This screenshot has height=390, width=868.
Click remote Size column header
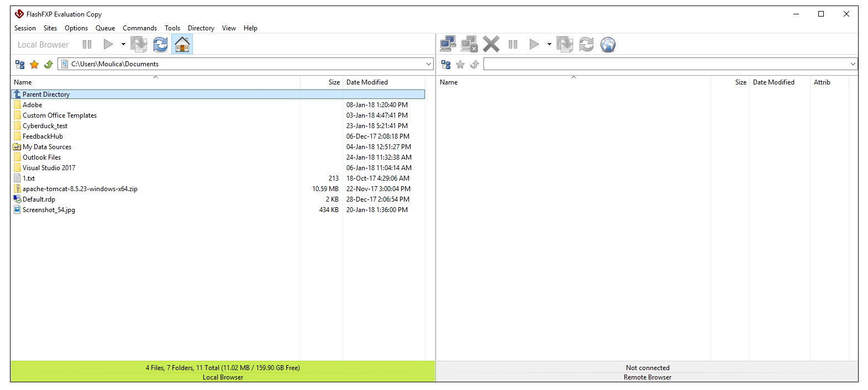[x=730, y=82]
